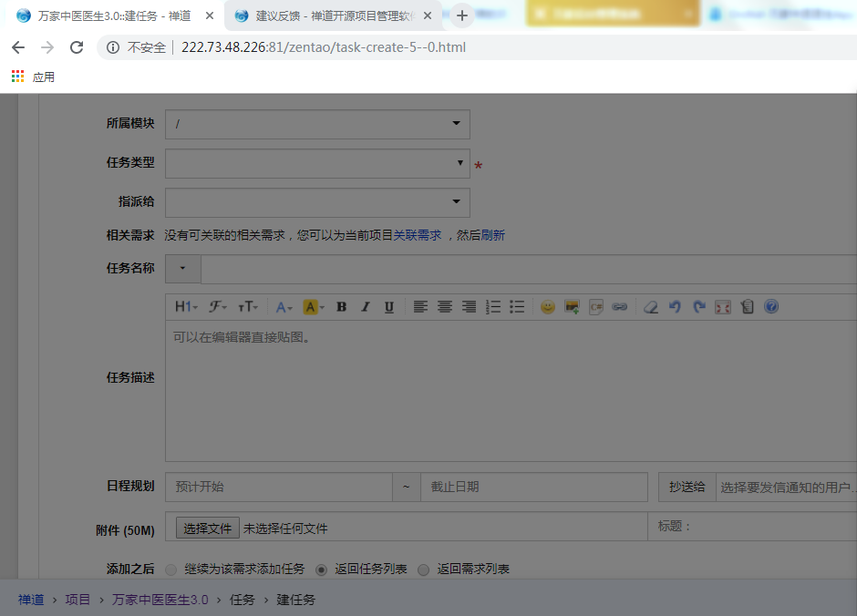Click 项目 in the bottom breadcrumb
The height and width of the screenshot is (616, 857).
coord(77,600)
